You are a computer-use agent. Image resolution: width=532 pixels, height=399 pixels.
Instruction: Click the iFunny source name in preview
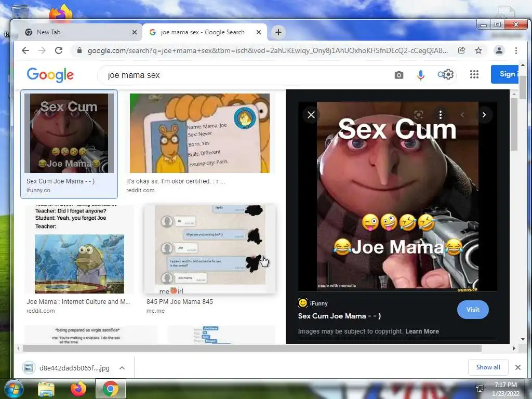pyautogui.click(x=318, y=303)
